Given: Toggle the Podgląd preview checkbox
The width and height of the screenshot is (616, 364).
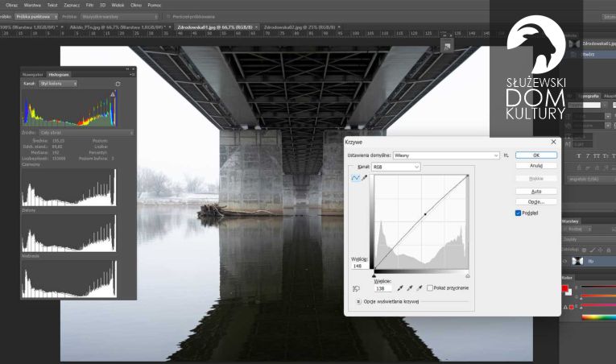Looking at the screenshot, I should pos(519,213).
